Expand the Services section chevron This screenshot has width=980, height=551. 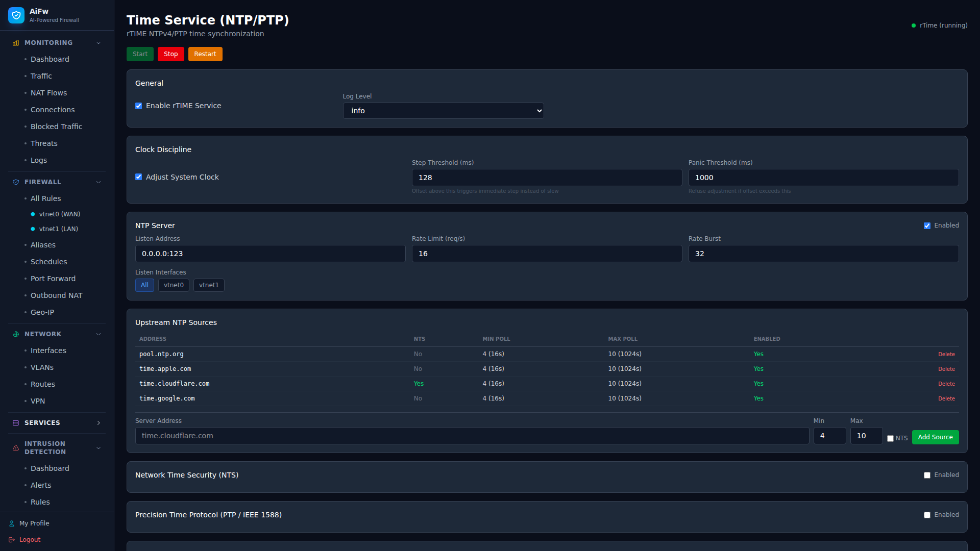(x=99, y=423)
